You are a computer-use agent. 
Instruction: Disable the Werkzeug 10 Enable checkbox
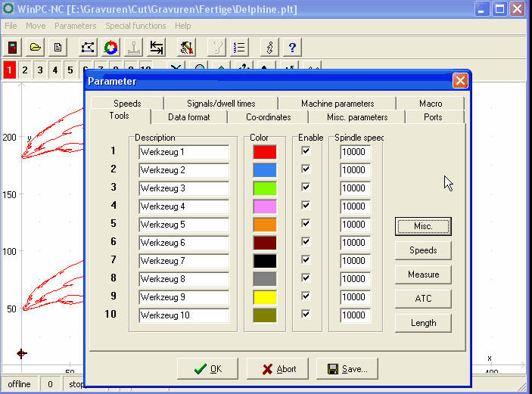coord(306,315)
